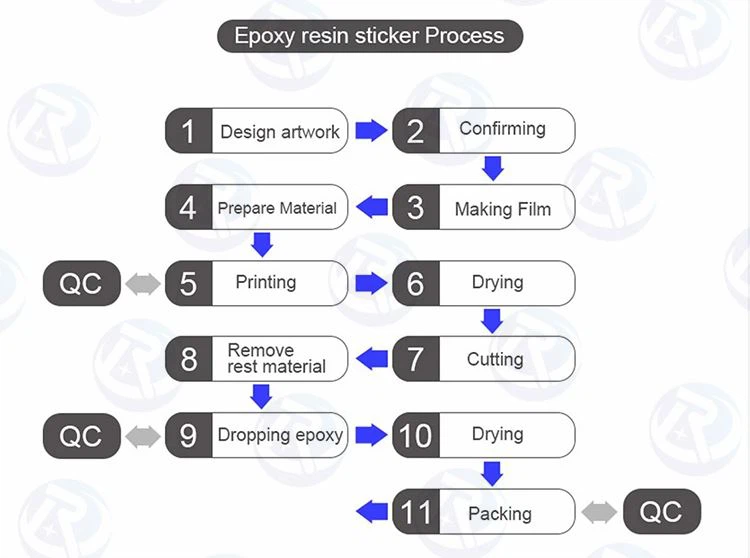
Task: Click the blue arrow pointing left from Packing
Action: pyautogui.click(x=372, y=512)
